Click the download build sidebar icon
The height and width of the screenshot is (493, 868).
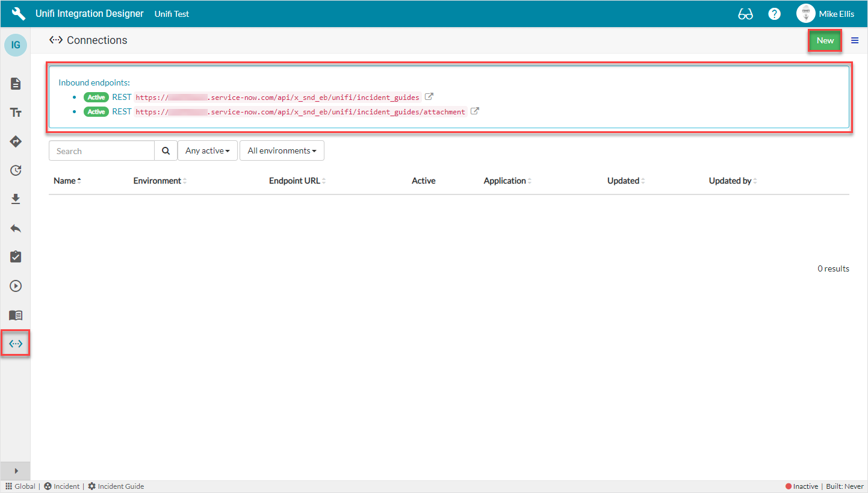pyautogui.click(x=15, y=199)
